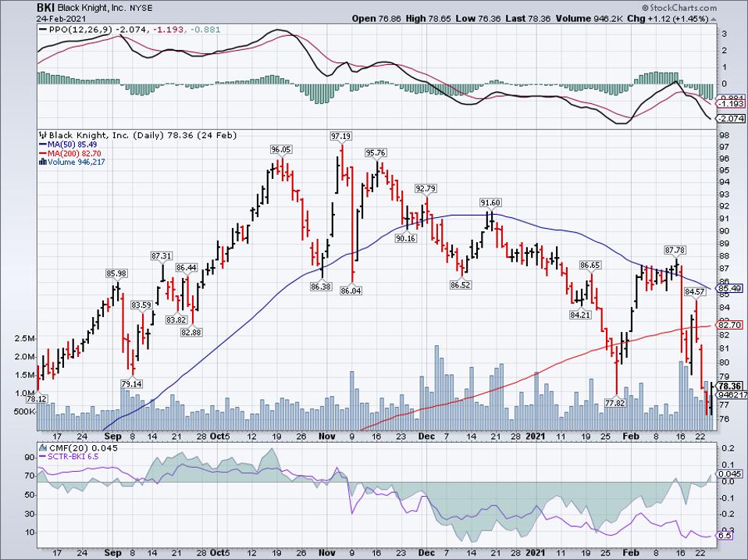Click the 86.04 low price label

(351, 291)
